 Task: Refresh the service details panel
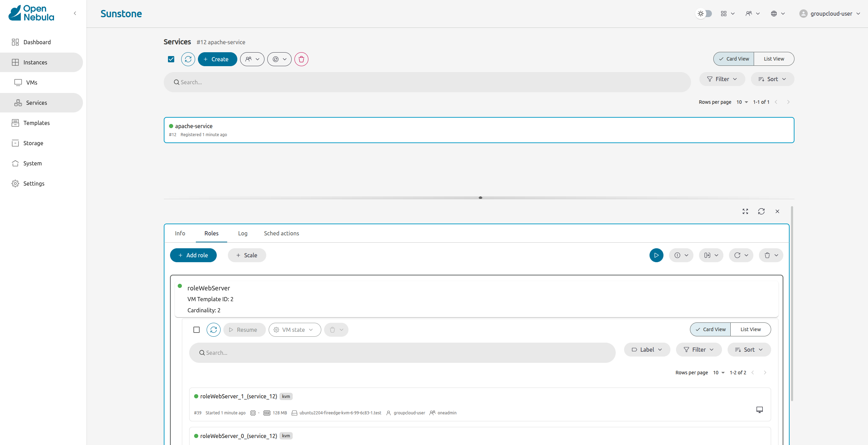[761, 211]
